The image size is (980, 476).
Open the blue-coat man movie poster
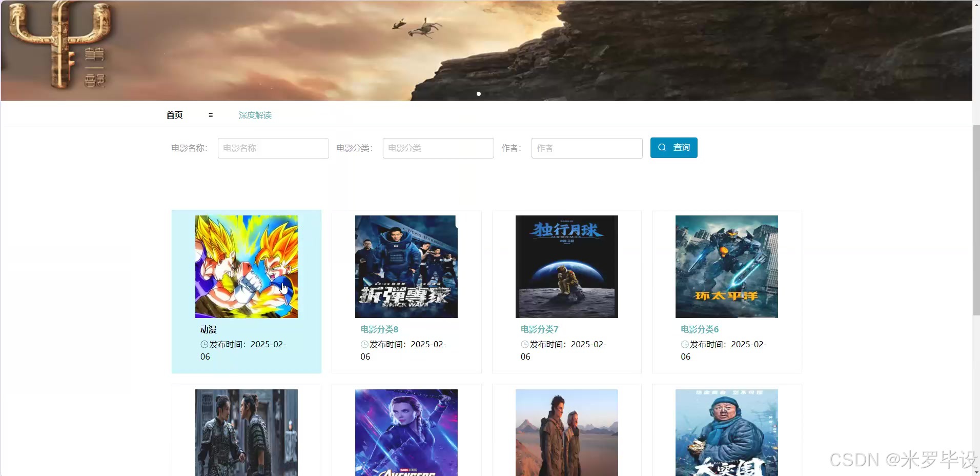pyautogui.click(x=727, y=432)
